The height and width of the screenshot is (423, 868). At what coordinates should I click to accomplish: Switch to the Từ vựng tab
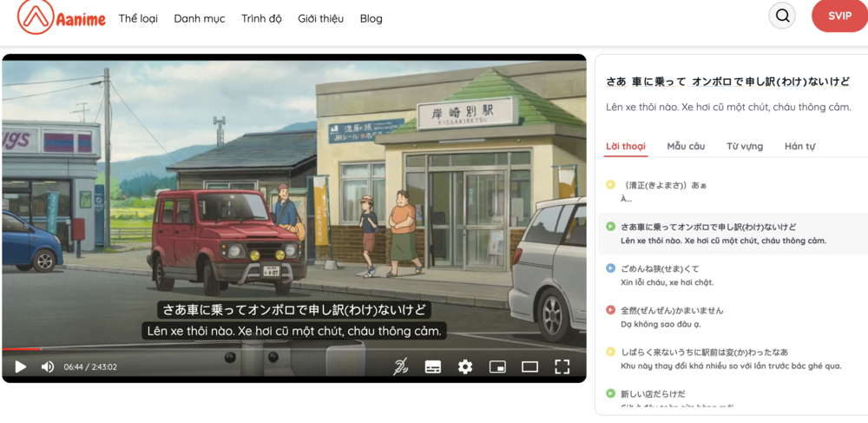click(745, 146)
